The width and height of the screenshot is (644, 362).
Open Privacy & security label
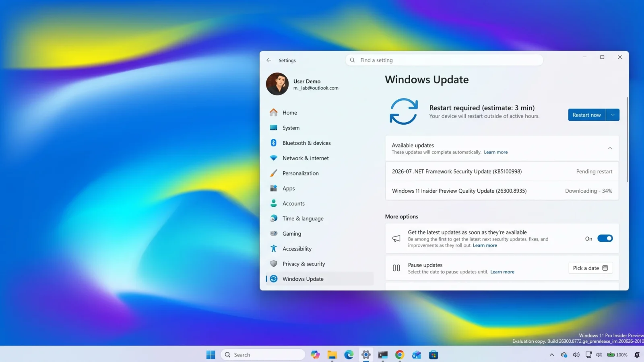pos(303,264)
